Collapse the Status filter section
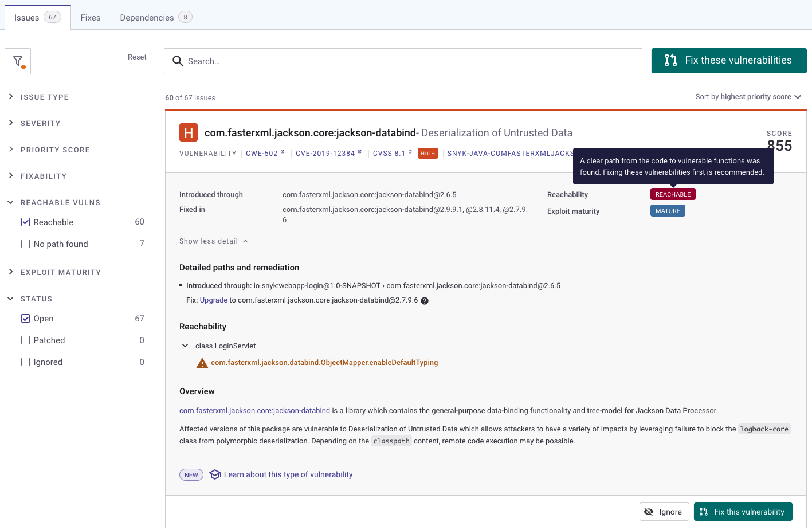The image size is (812, 530). [x=30, y=299]
